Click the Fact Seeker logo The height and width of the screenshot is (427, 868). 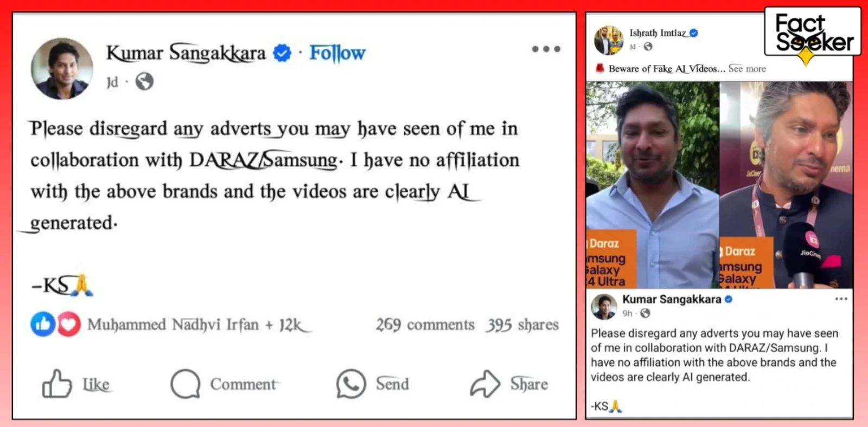pos(813,33)
